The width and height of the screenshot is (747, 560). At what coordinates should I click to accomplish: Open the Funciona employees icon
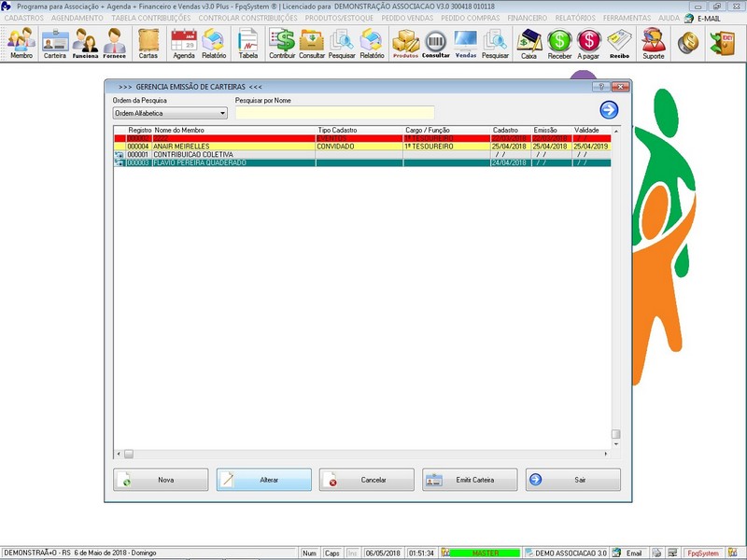point(85,43)
